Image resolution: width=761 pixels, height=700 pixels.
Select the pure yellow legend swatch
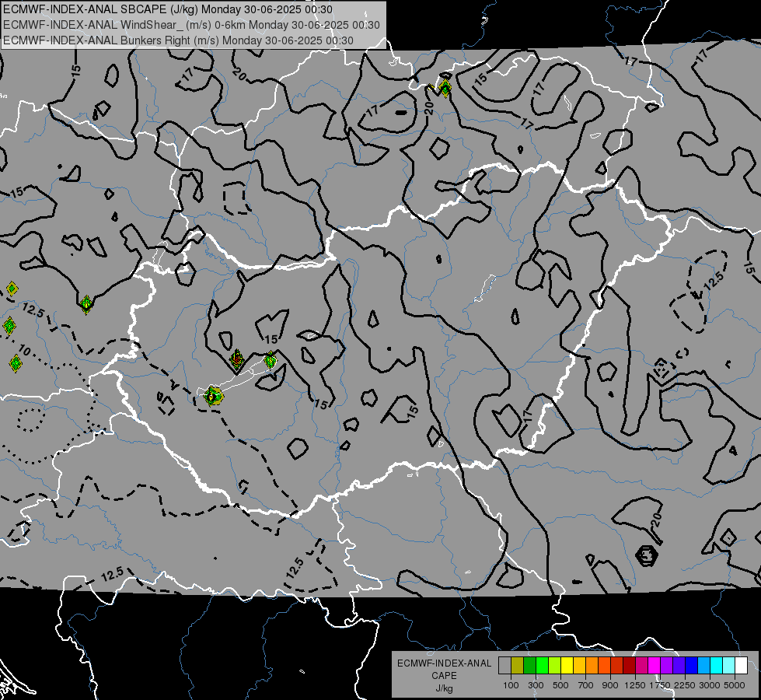tap(567, 666)
